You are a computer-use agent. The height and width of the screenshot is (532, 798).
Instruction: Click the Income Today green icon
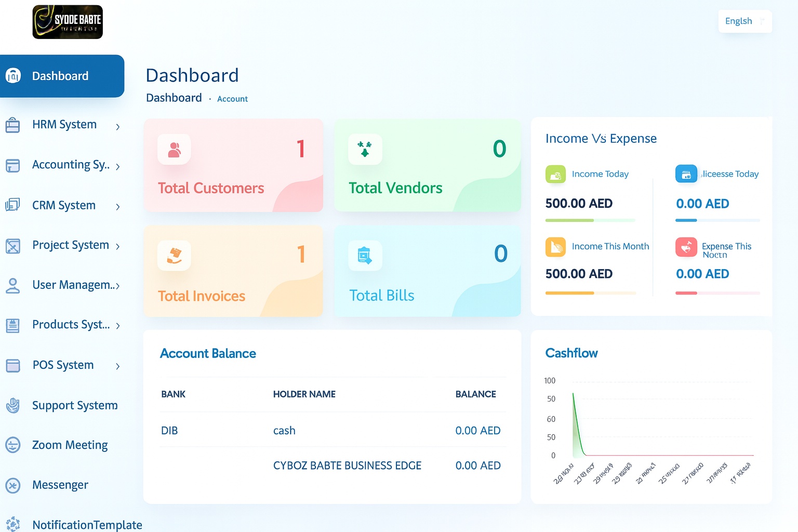[555, 174]
